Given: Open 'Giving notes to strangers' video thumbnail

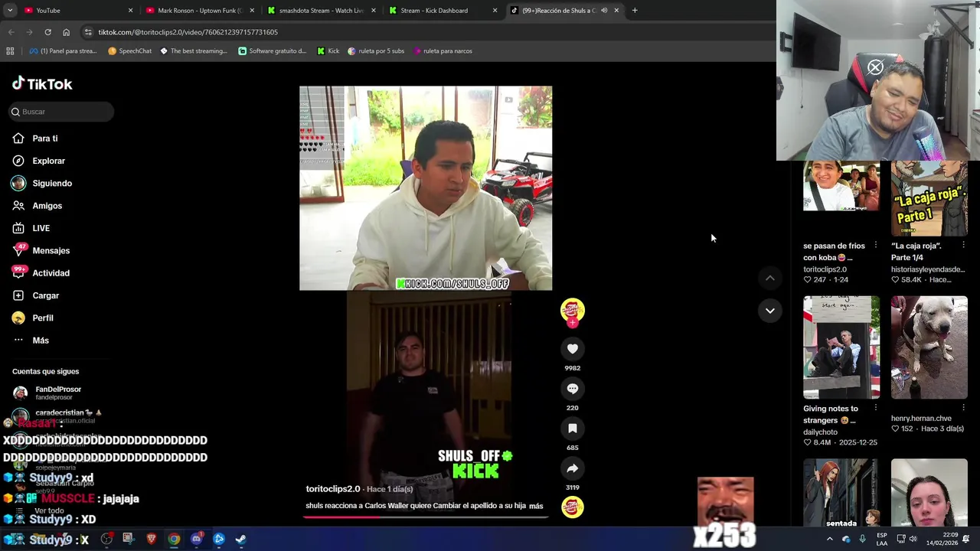Looking at the screenshot, I should [841, 347].
